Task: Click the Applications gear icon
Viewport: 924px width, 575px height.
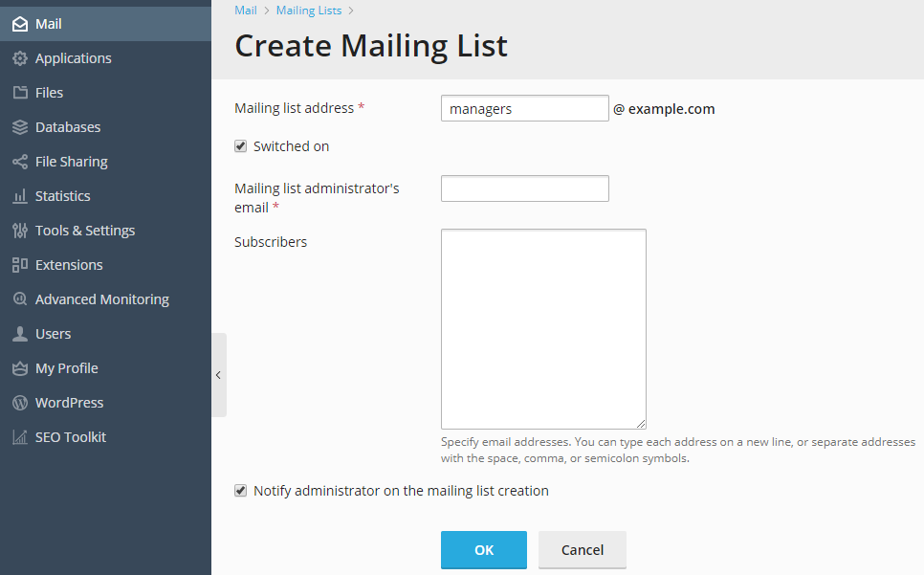Action: point(19,58)
